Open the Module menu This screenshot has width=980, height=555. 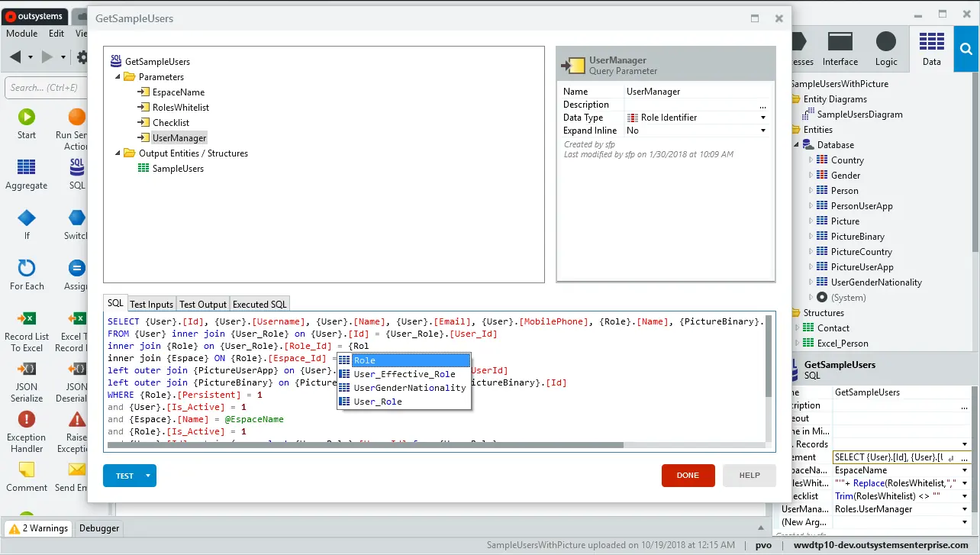pos(22,34)
